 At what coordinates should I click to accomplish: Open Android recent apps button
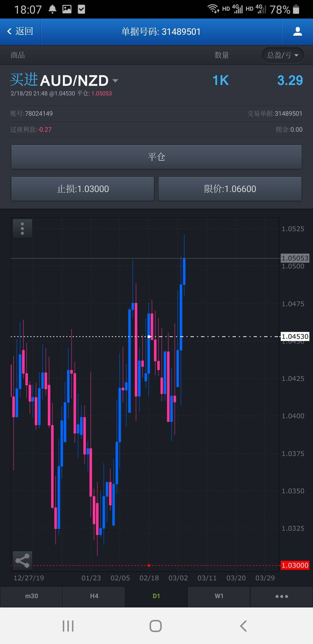[68, 626]
